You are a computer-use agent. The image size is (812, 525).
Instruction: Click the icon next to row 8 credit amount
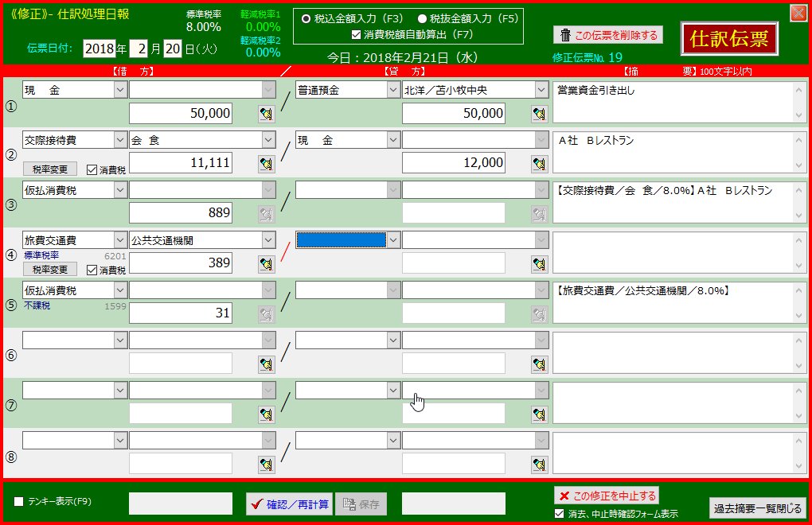click(x=540, y=465)
